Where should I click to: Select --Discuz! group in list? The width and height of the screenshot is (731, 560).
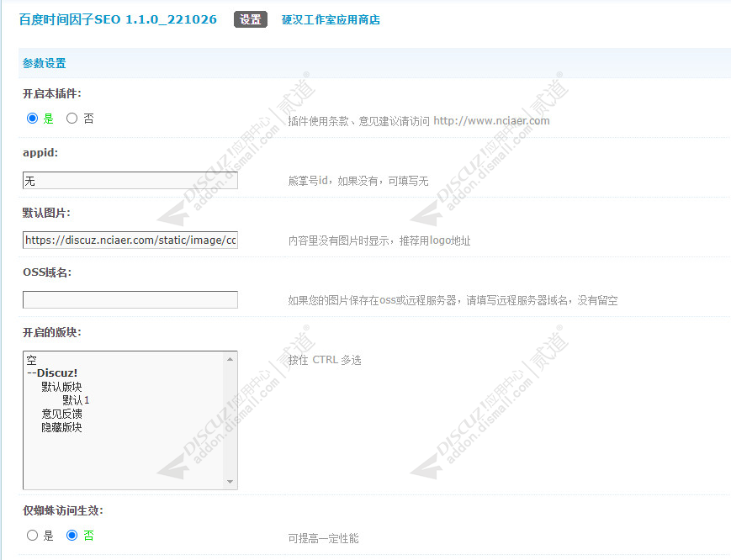[52, 373]
